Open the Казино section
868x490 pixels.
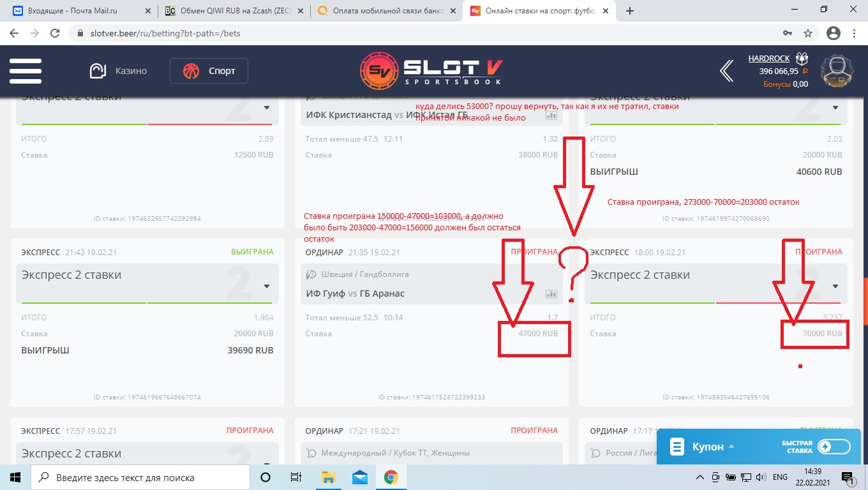[118, 71]
